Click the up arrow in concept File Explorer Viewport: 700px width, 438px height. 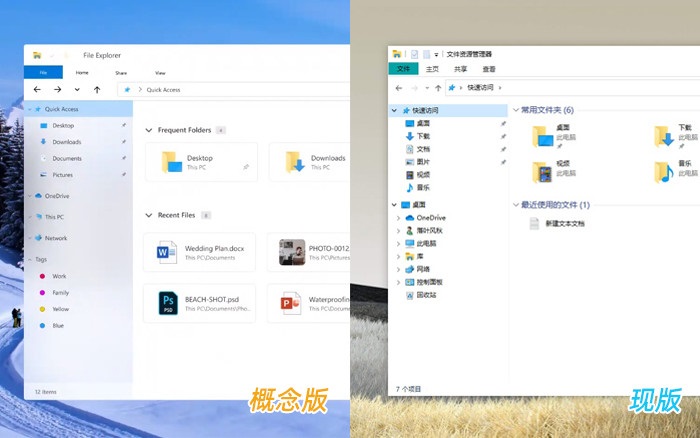point(96,89)
